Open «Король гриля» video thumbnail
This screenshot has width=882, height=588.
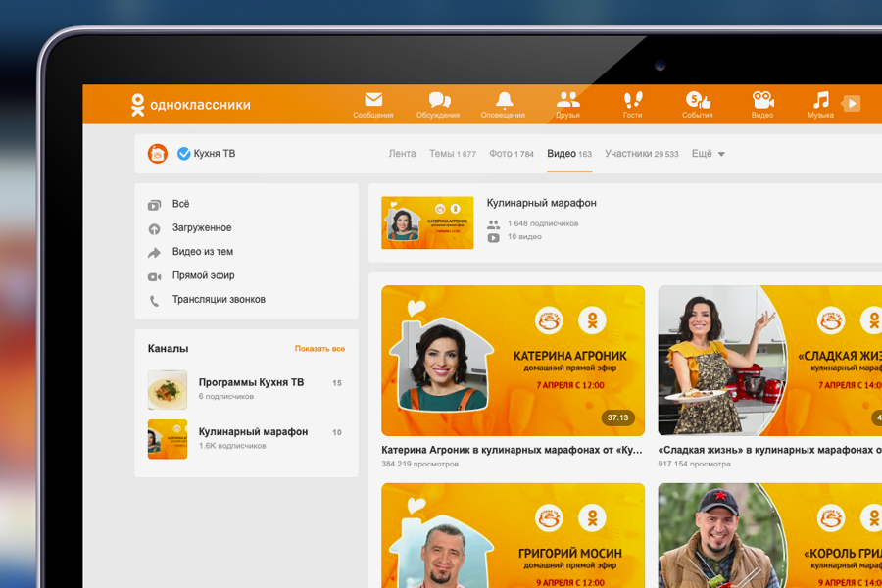[x=770, y=535]
